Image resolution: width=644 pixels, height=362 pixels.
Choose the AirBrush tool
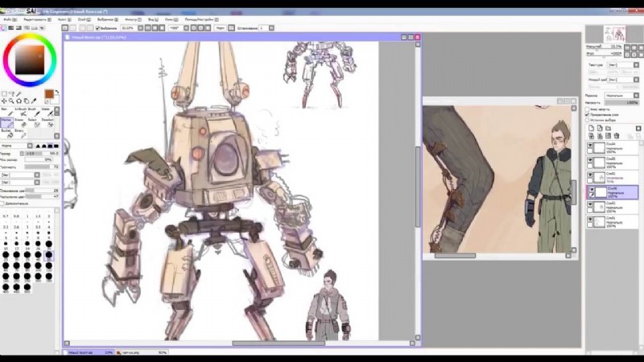point(21,112)
